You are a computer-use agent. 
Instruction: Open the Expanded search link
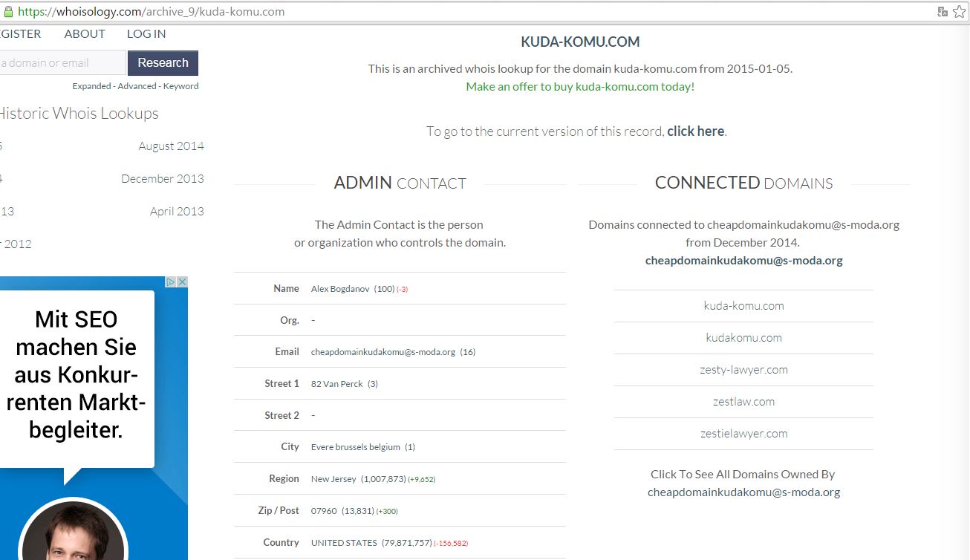(x=91, y=86)
